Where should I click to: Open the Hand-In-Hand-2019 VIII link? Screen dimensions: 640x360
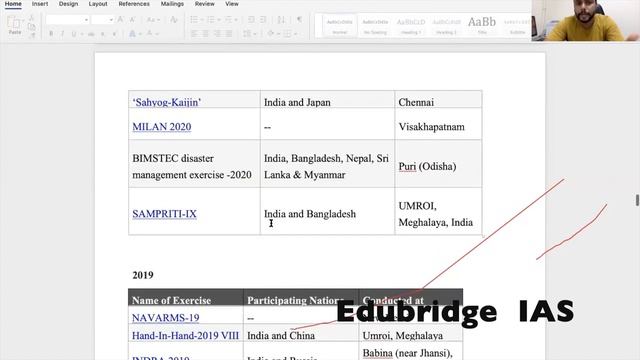click(x=185, y=336)
